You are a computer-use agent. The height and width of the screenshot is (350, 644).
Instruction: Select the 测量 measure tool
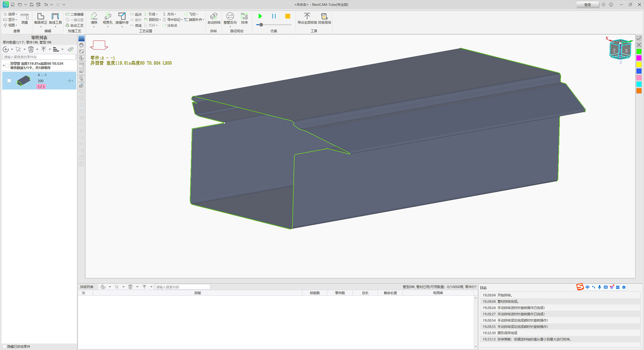click(x=24, y=18)
